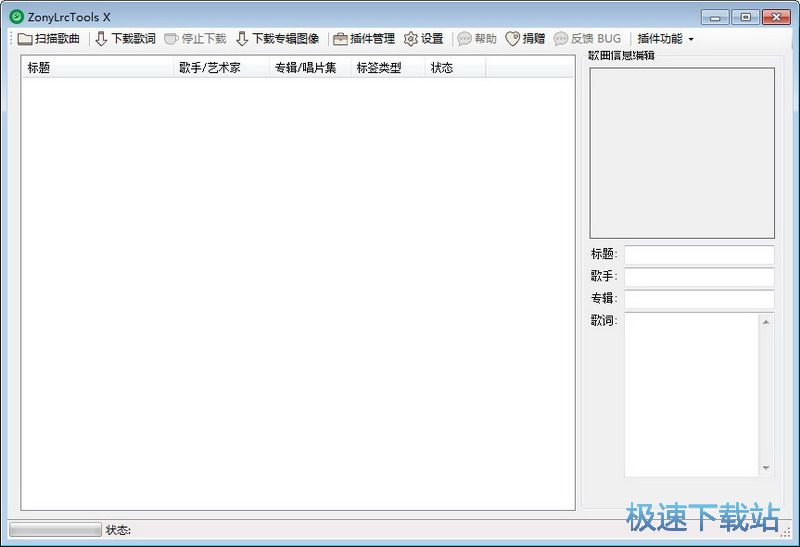Click the Download Lyrics (下载歌词) arrow icon

click(x=101, y=39)
